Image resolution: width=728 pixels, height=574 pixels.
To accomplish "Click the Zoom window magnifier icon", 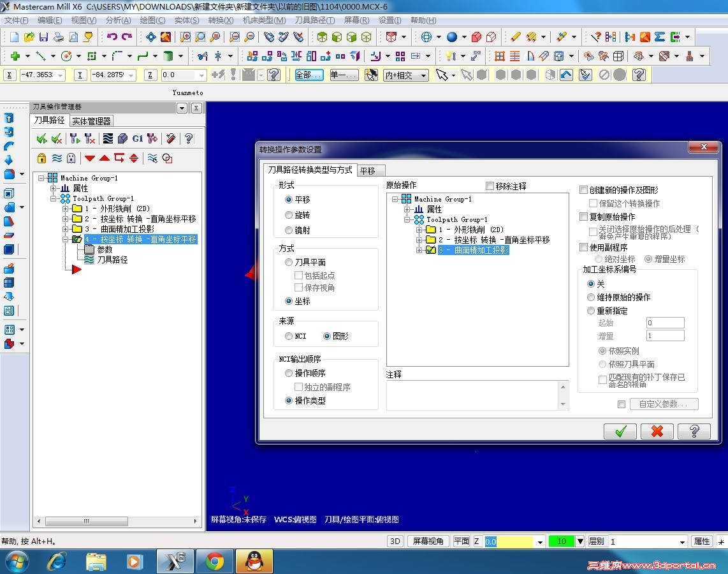I will point(186,37).
